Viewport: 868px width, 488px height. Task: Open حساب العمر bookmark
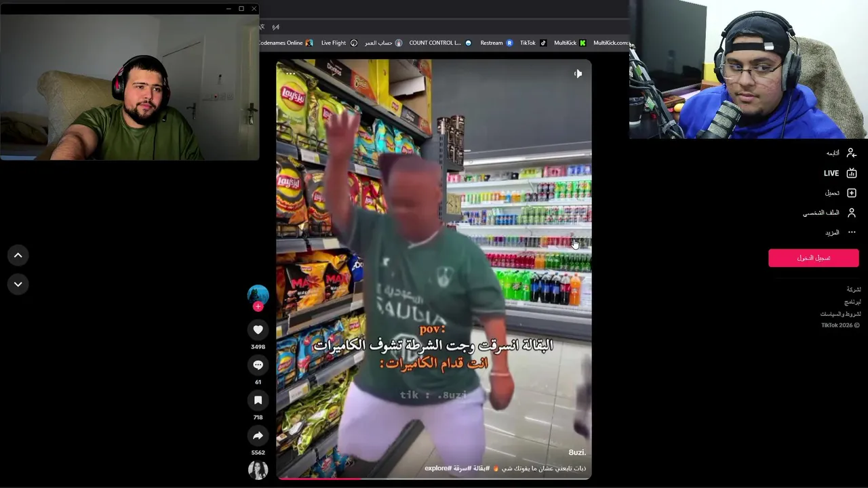(x=383, y=43)
